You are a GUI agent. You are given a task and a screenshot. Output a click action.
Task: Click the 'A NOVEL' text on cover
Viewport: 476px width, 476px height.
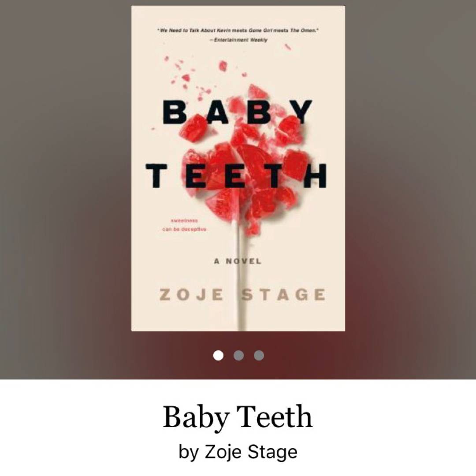(238, 261)
